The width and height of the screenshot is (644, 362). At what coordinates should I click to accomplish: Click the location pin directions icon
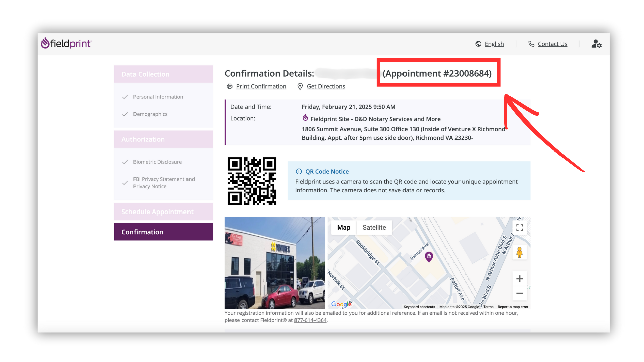(300, 86)
